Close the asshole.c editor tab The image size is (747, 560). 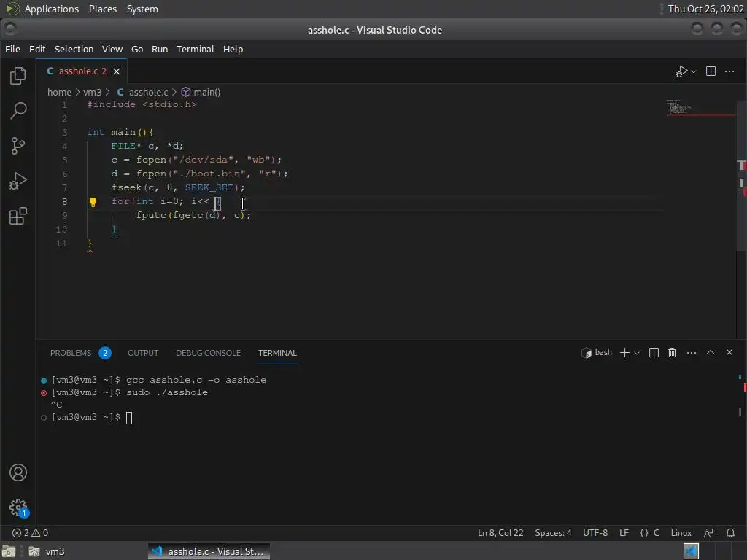117,71
